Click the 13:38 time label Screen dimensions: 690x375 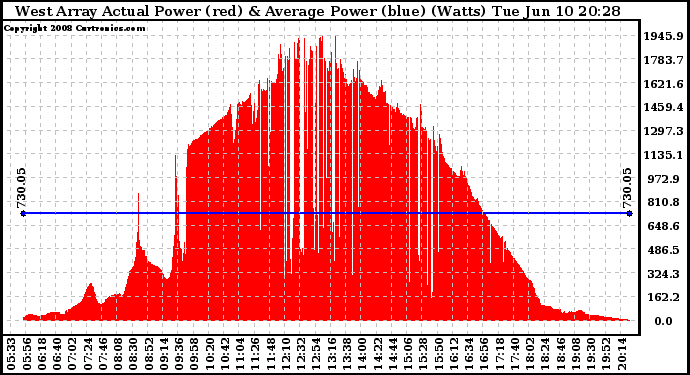pyautogui.click(x=346, y=354)
